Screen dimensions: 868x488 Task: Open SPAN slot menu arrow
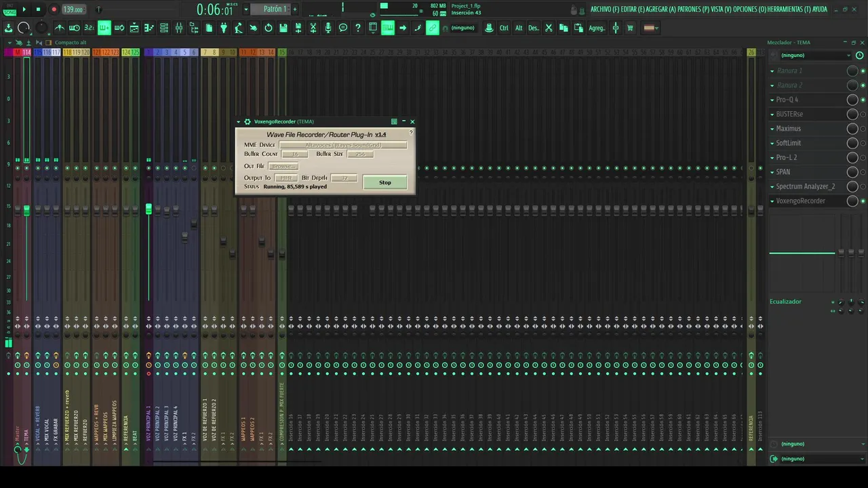[772, 172]
